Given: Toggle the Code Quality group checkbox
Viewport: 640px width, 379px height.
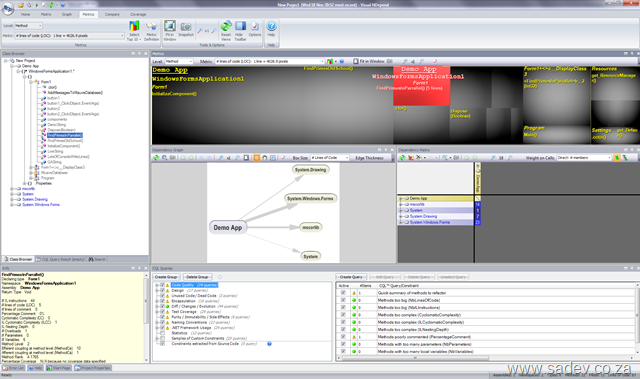Looking at the screenshot, I should (x=162, y=285).
